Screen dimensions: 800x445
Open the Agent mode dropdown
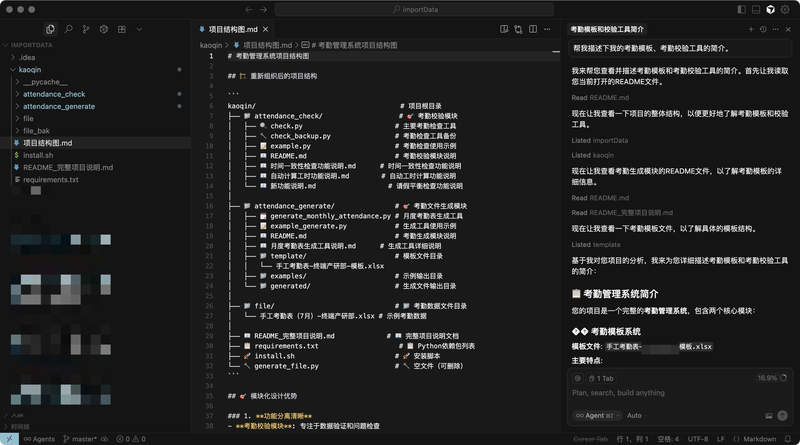point(597,415)
